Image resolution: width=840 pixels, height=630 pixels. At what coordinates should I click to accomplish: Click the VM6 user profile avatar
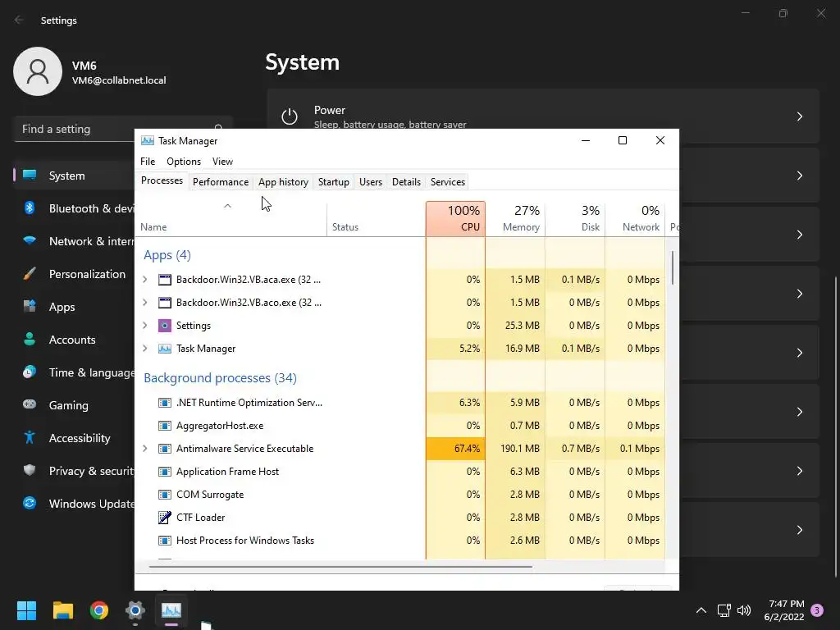38,71
